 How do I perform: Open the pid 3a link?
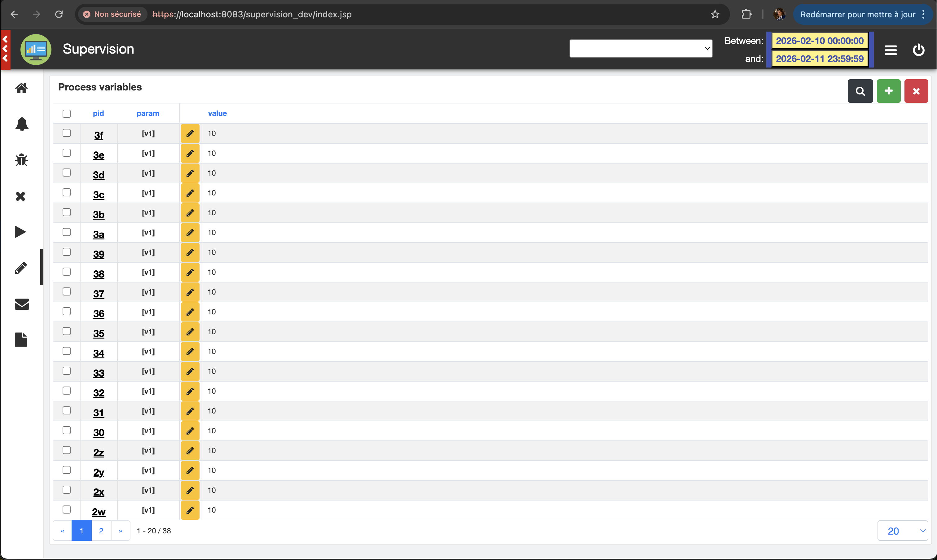click(99, 234)
